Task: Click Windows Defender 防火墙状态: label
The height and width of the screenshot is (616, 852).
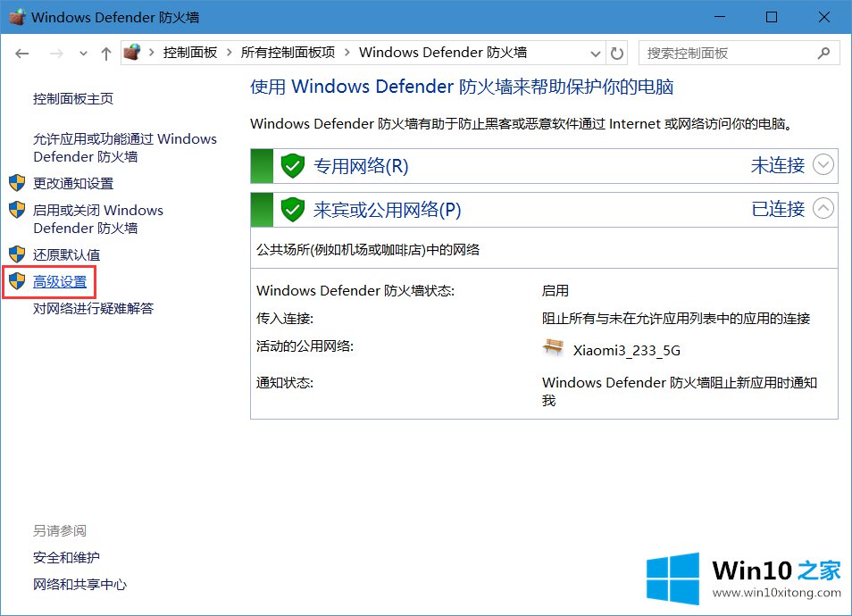Action: (355, 291)
